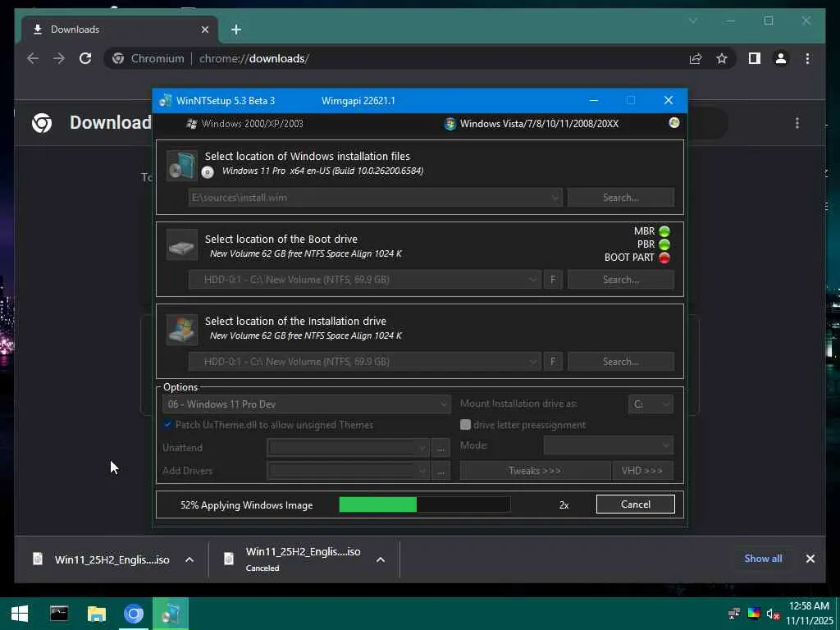Bookmark this page with the star icon
Screen dimensions: 840x630
[x=722, y=58]
